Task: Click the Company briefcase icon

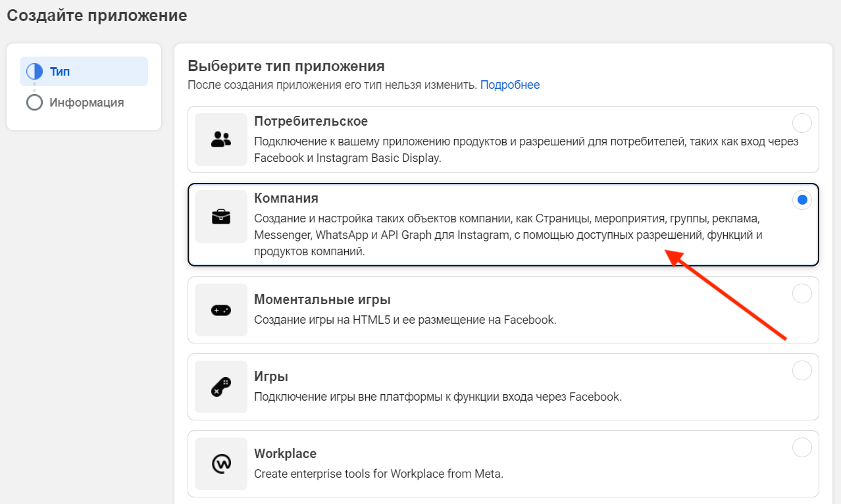Action: 221,216
